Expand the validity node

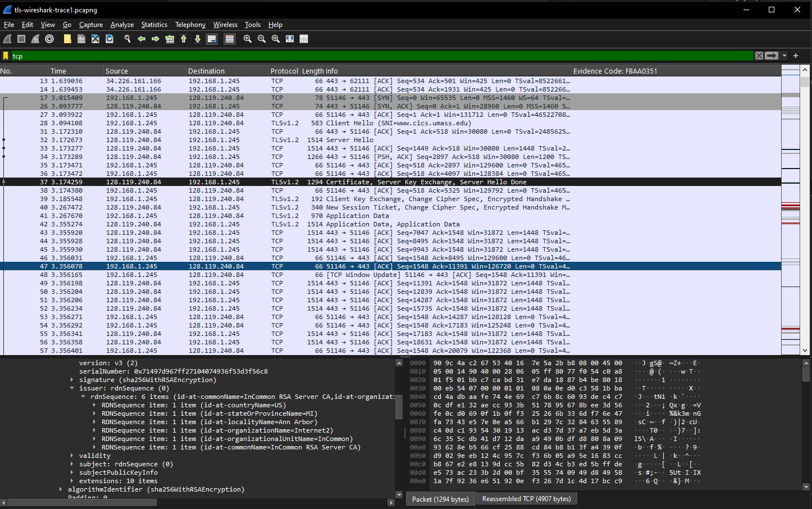coord(72,456)
